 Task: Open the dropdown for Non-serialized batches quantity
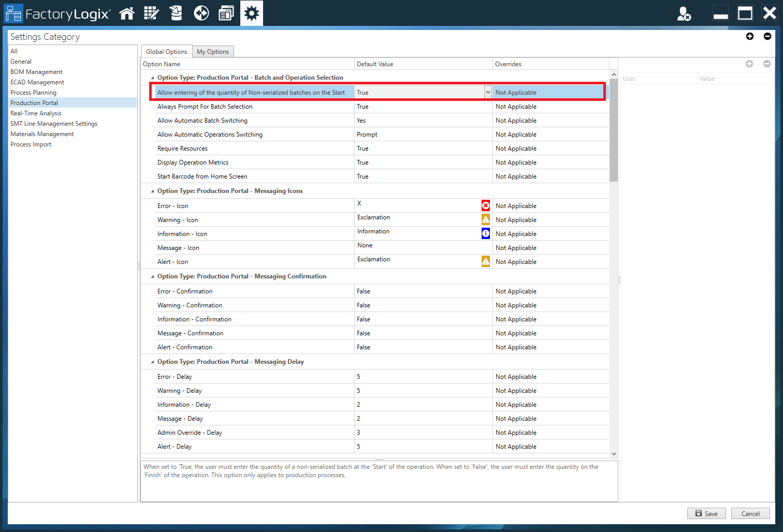(x=487, y=92)
